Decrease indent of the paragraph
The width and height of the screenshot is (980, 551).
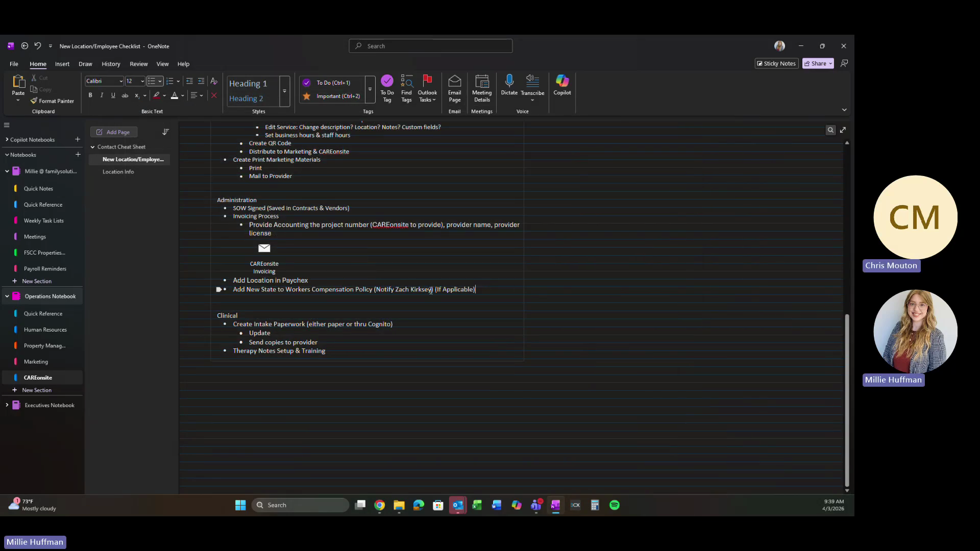click(x=189, y=81)
